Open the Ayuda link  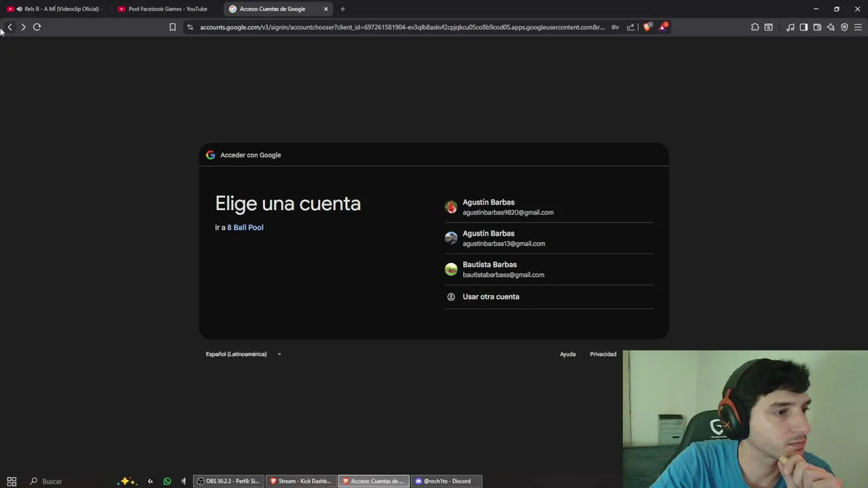[x=568, y=354]
